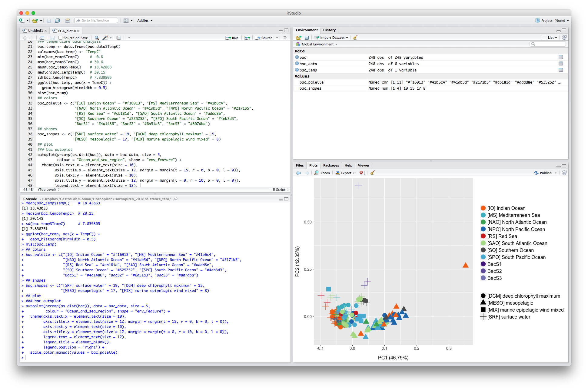
Task: Open the (Top Level) scope selector
Action: tap(48, 190)
